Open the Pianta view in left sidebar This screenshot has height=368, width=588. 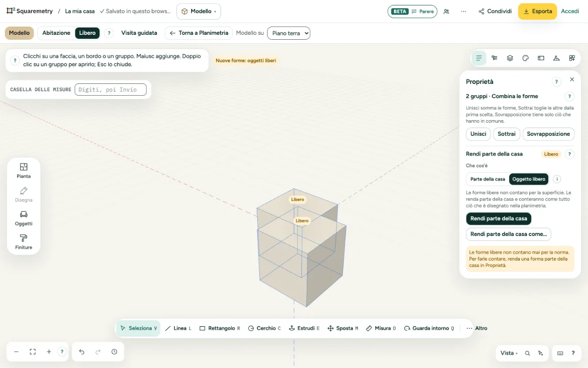[24, 170]
